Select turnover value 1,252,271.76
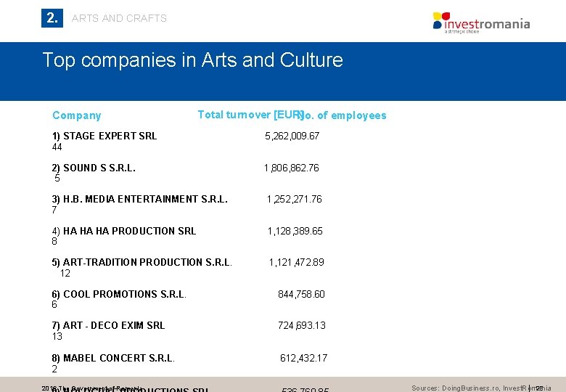Image resolution: width=566 pixels, height=392 pixels. pyautogui.click(x=295, y=199)
